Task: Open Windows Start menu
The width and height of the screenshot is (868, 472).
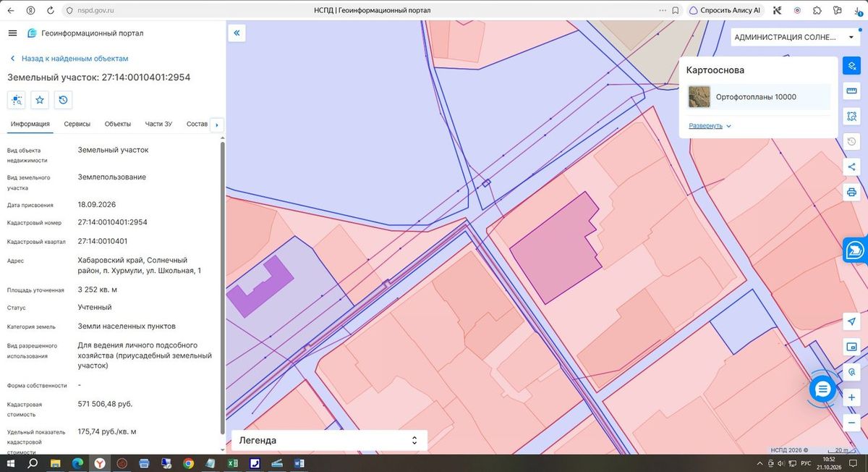Action: tap(10, 463)
